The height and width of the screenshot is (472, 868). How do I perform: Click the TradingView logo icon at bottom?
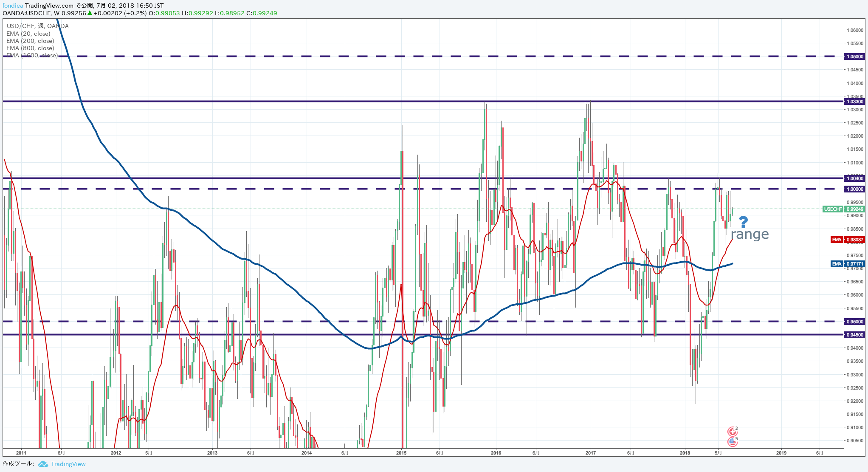pyautogui.click(x=43, y=464)
